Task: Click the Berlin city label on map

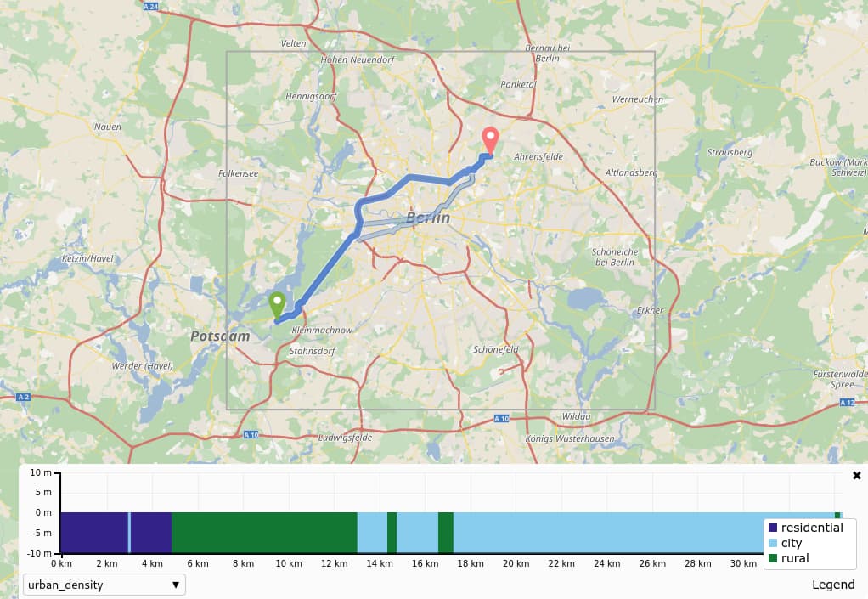Action: pyautogui.click(x=427, y=218)
